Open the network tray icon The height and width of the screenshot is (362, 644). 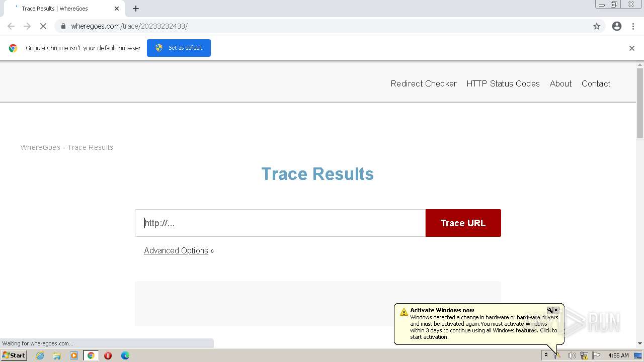(x=584, y=355)
